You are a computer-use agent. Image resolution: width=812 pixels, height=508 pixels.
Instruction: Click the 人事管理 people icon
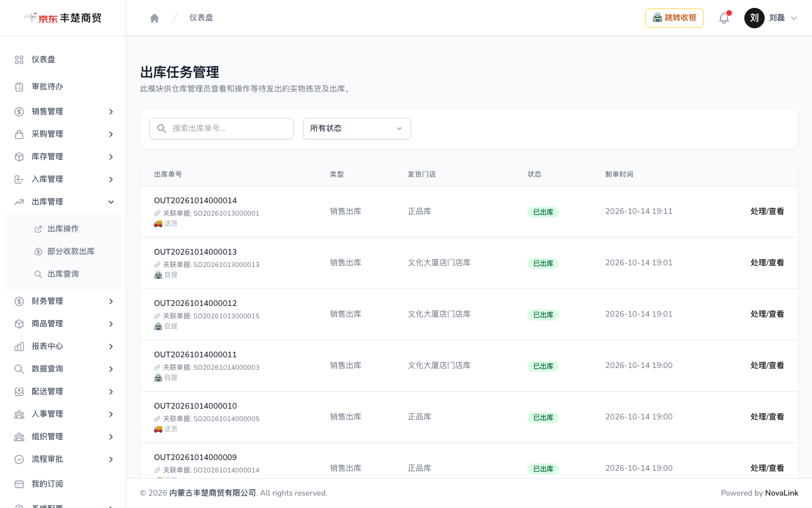[19, 414]
